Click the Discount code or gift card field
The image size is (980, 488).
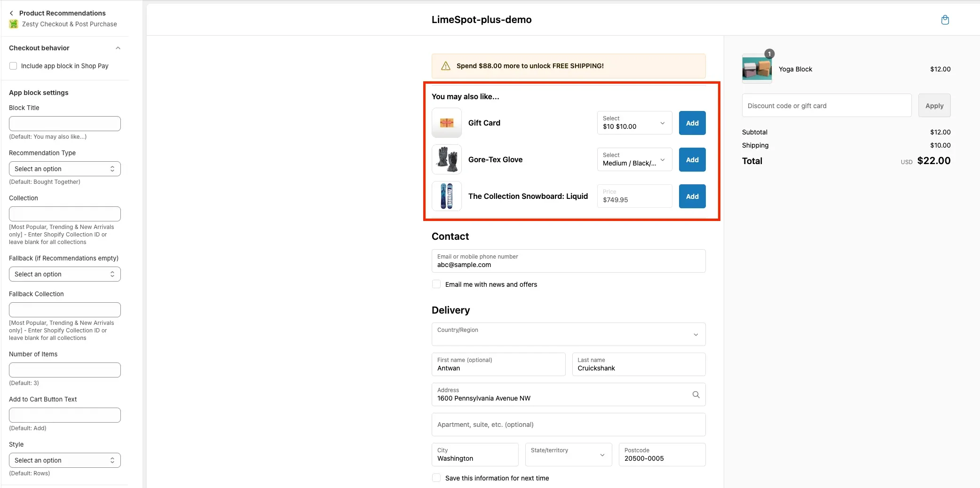(x=826, y=106)
